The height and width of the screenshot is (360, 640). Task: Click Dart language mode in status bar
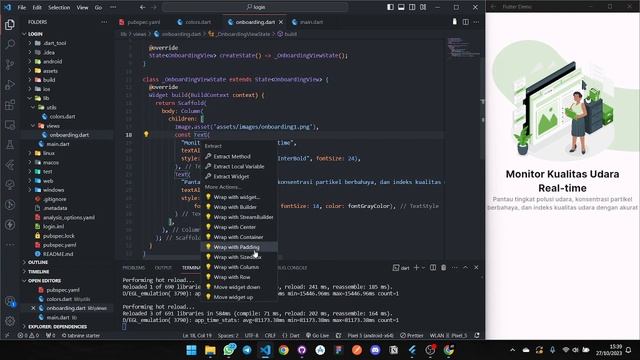(291, 336)
